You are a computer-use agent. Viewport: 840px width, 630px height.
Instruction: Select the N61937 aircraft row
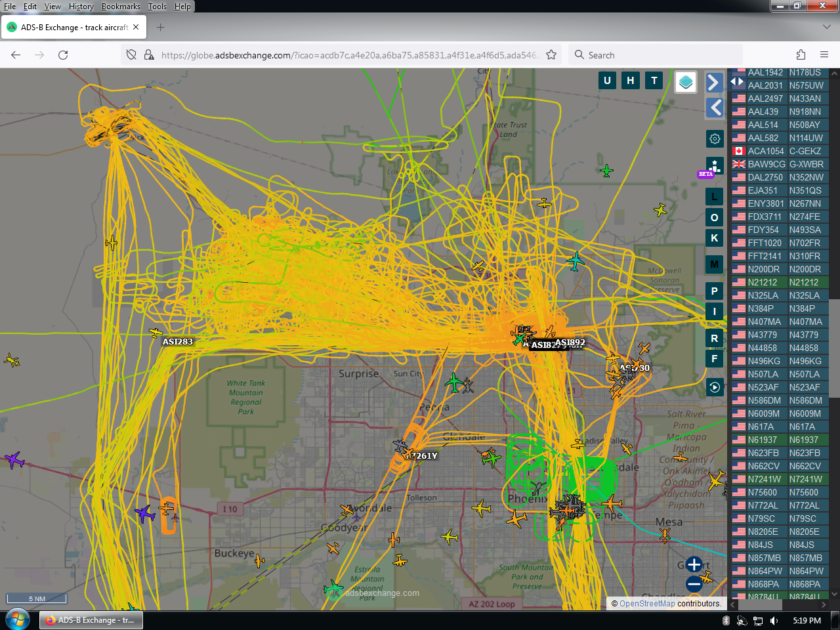(779, 440)
